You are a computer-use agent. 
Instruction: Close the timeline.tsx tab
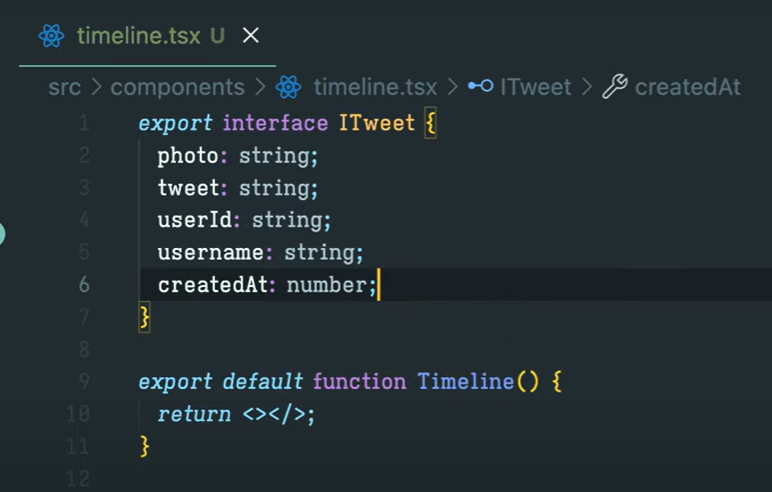251,35
